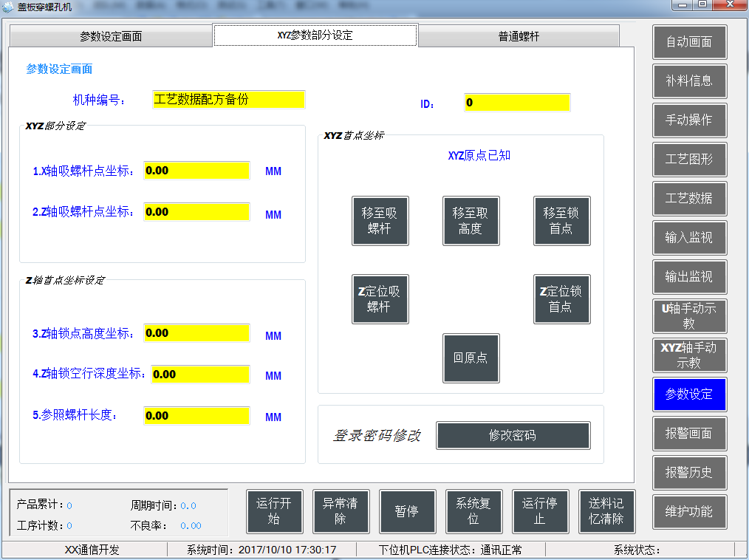
Task: Click the 机种编号 input field
Action: click(x=229, y=99)
